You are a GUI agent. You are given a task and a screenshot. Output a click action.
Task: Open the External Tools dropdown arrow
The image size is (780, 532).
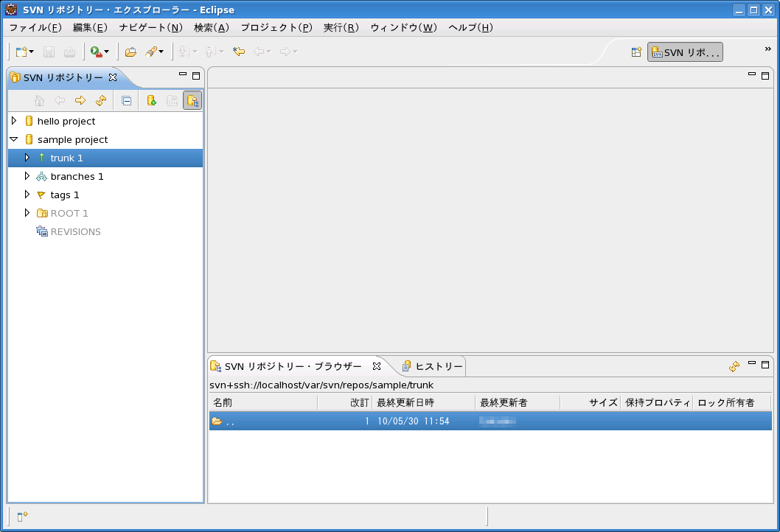(106, 52)
